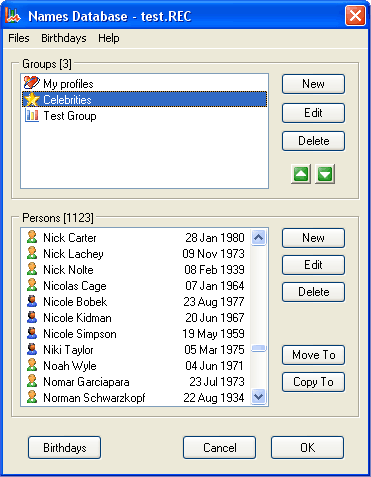Edit the selected group

313,113
